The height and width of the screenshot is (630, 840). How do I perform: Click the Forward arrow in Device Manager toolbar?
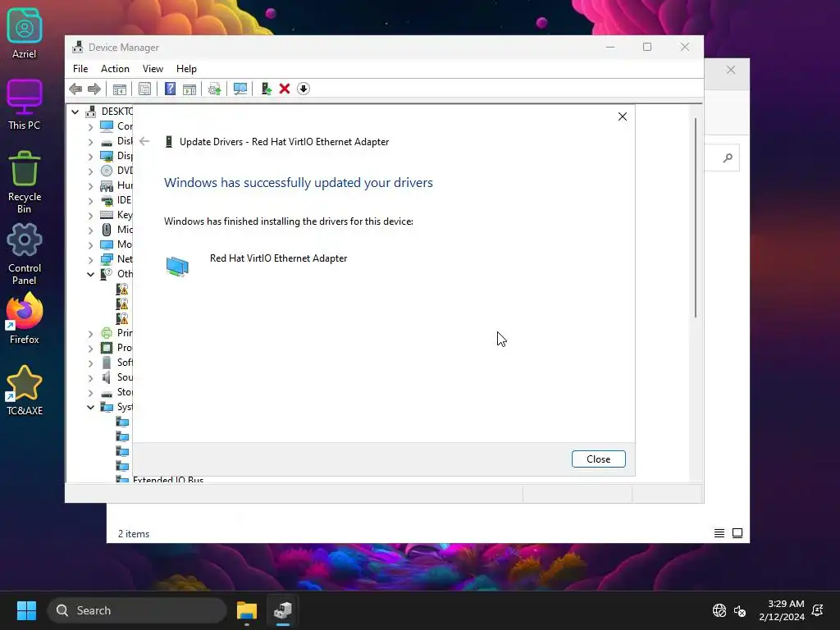tap(94, 89)
